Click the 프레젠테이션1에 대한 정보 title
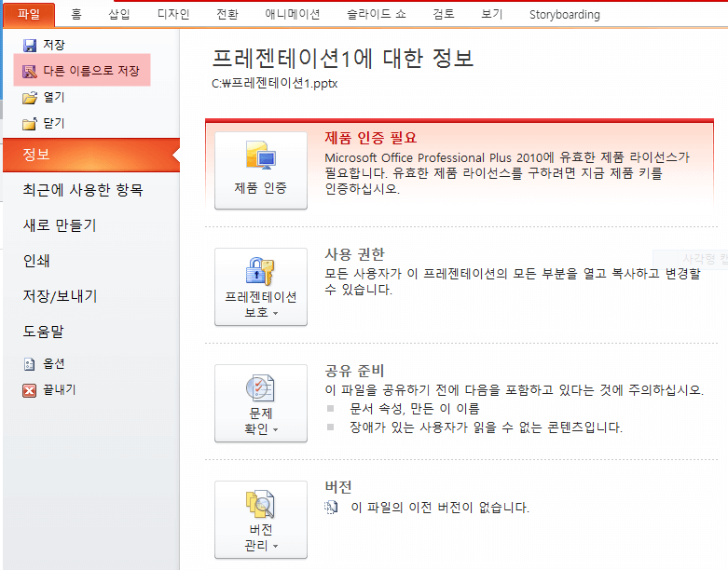Image resolution: width=728 pixels, height=570 pixels. 343,59
